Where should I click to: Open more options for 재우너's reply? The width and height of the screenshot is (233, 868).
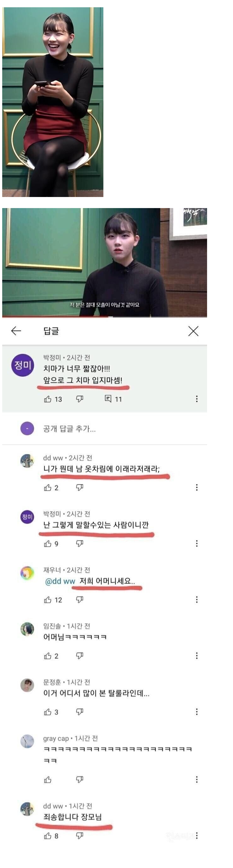tap(197, 600)
